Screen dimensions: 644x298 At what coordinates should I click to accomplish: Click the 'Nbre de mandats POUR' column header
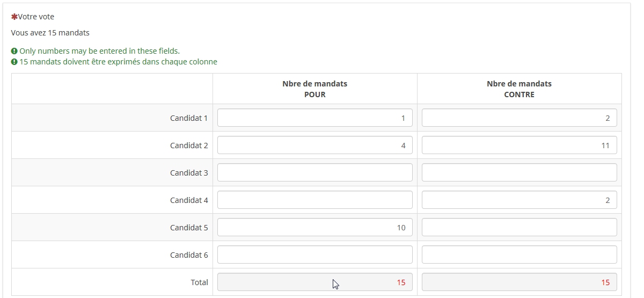pyautogui.click(x=314, y=89)
